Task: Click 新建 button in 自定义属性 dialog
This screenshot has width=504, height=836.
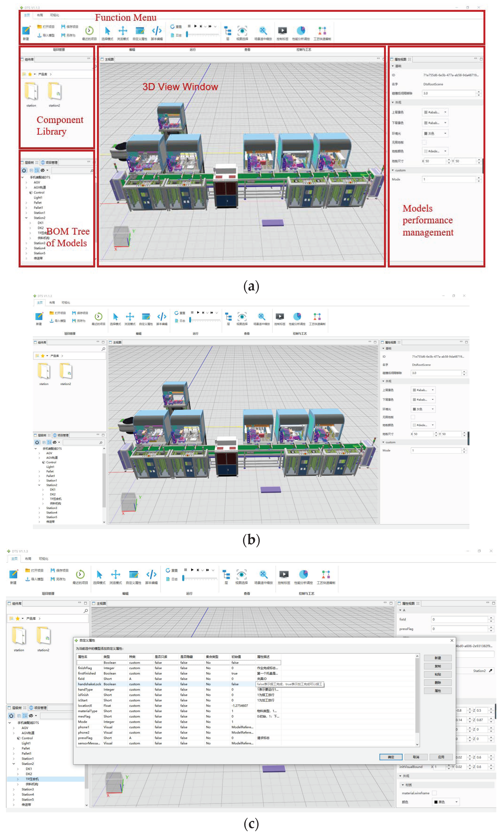Action: pyautogui.click(x=438, y=658)
